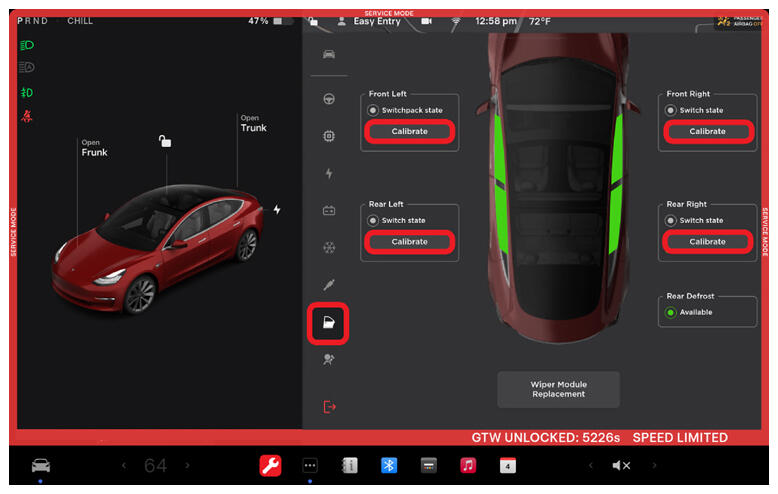778x494 pixels.
Task: Tap the CHILL acceleration mode label
Action: tap(80, 21)
